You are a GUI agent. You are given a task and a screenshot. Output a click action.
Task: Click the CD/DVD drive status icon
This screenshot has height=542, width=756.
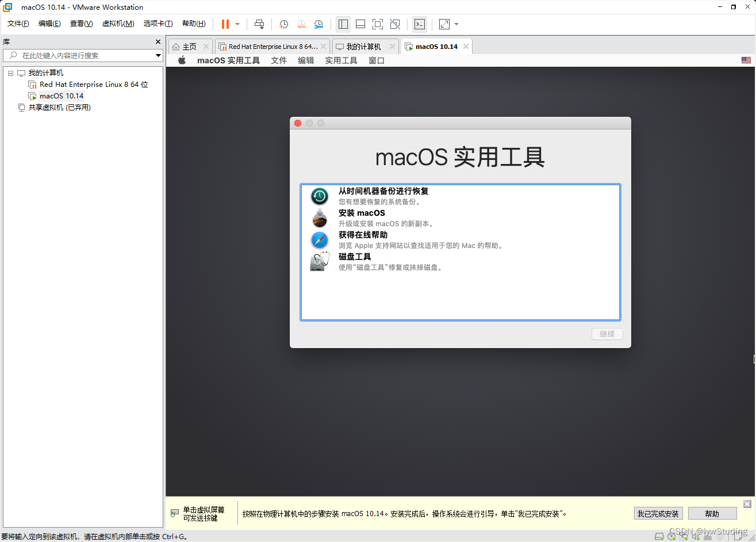[670, 536]
